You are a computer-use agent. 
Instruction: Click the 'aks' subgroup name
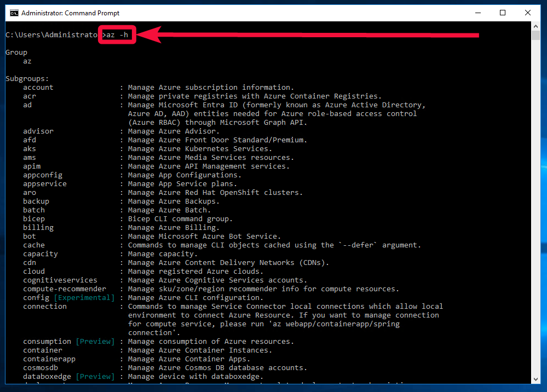(30, 148)
